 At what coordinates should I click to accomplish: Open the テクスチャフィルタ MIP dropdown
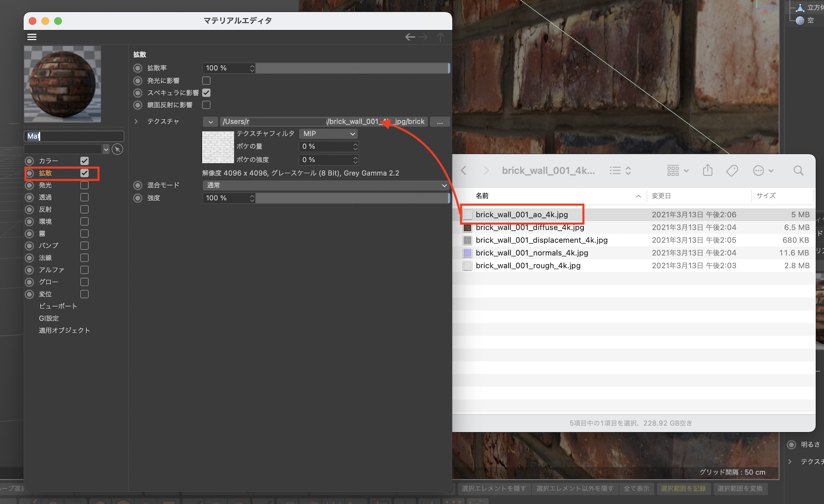pos(328,134)
